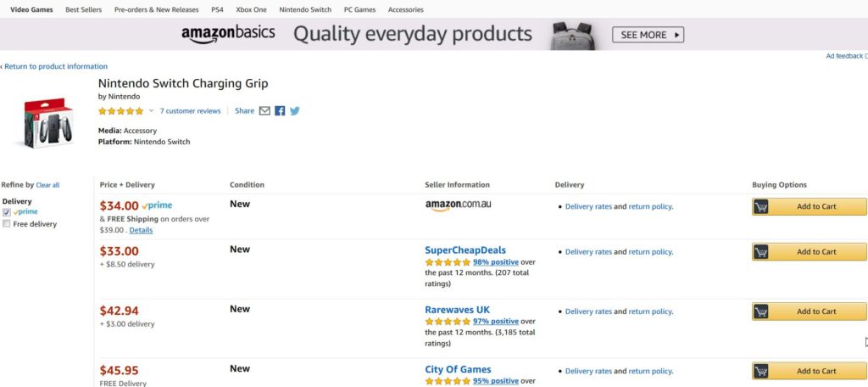
Task: Open the PS4 category tab
Action: pos(218,9)
